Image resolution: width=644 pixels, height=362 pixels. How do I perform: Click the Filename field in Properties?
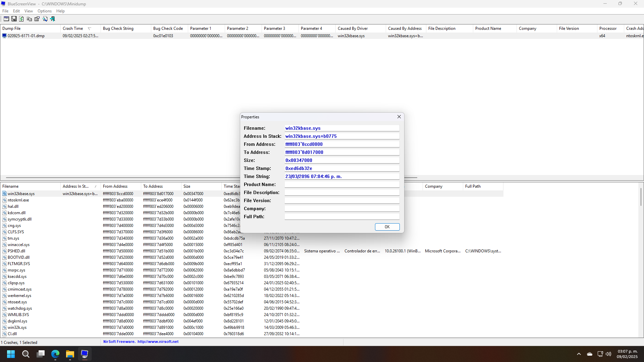pos(342,128)
